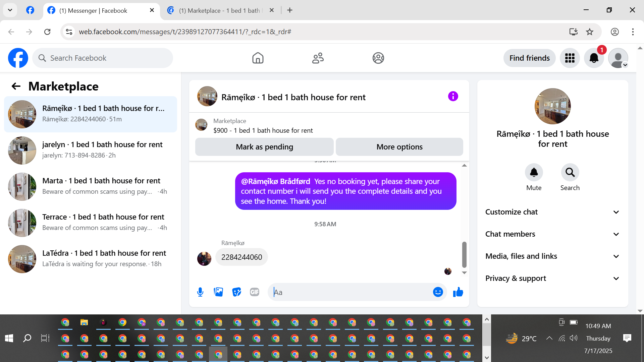The image size is (644, 362).
Task: Open jarelyn's conversation
Action: coord(91,150)
